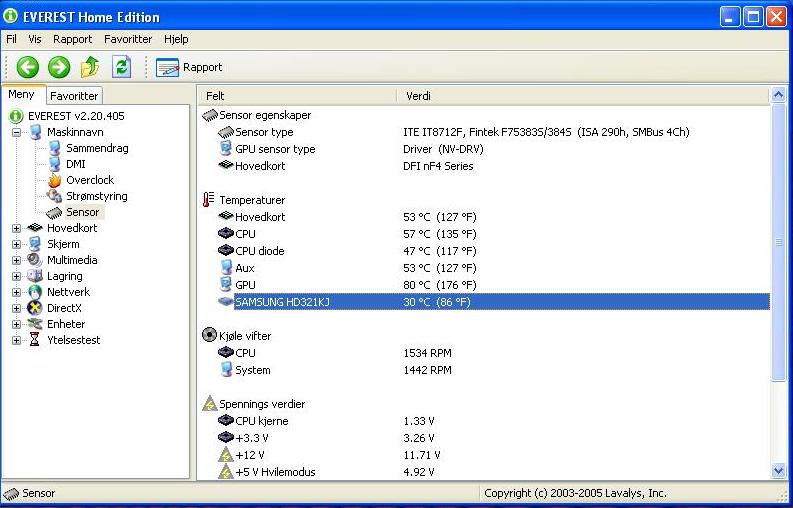Open the Favoritter menu
793x508 pixels.
[128, 39]
